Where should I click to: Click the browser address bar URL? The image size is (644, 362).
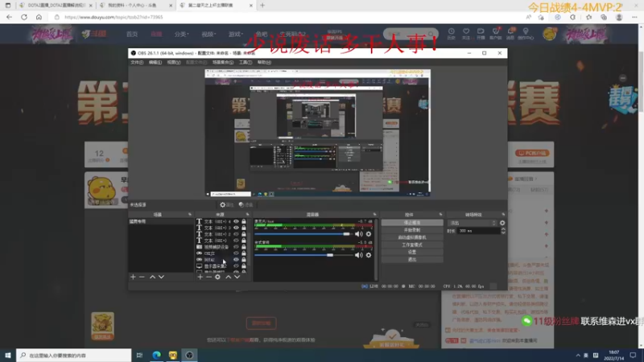coord(114,17)
